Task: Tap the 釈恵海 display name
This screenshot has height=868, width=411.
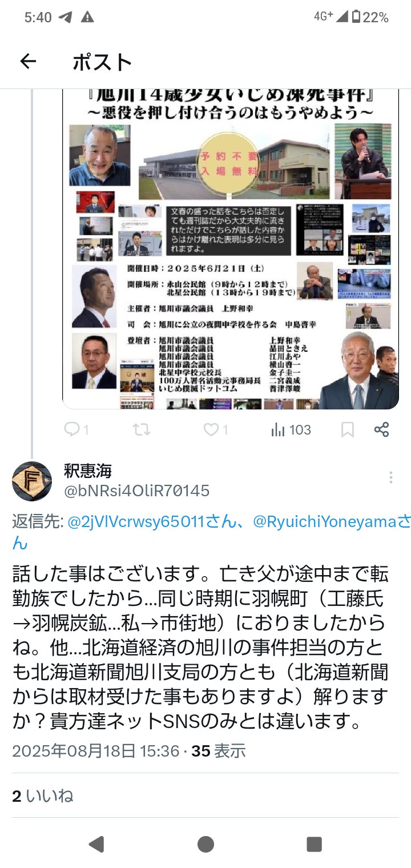Action: coord(88,471)
